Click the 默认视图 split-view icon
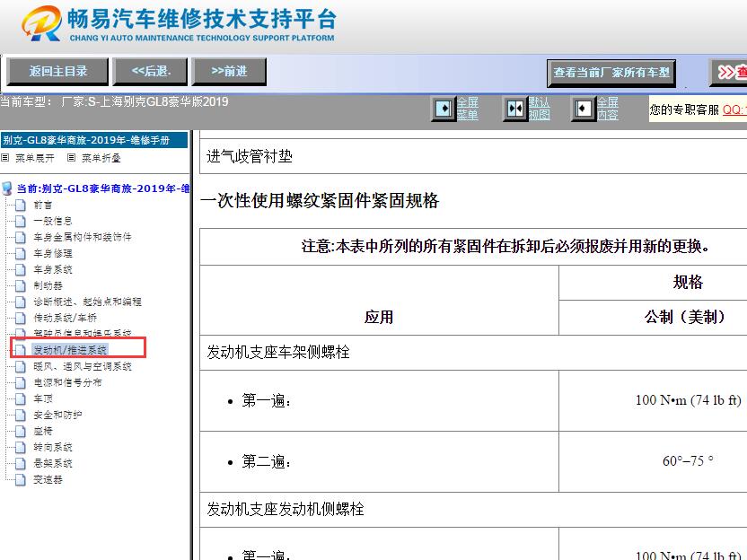This screenshot has height=560, width=747. point(515,109)
